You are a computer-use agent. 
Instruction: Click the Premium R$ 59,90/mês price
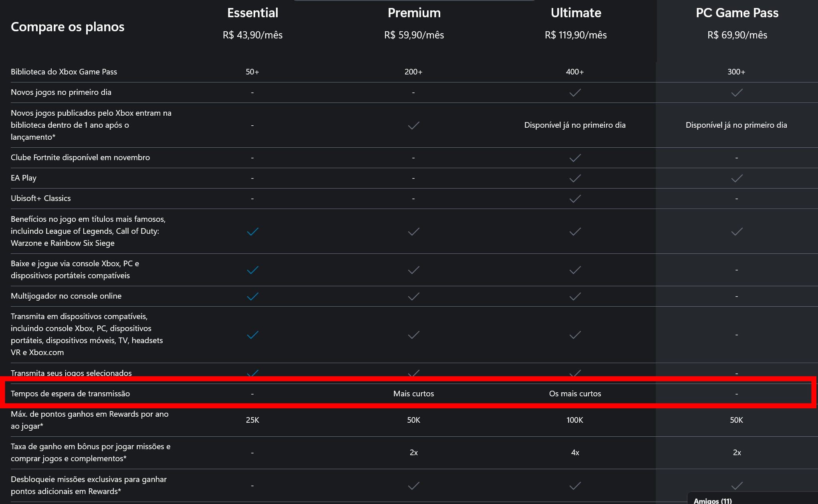414,35
